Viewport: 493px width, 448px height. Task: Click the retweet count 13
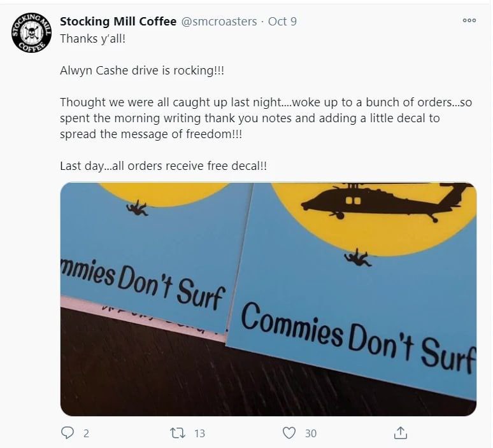click(x=199, y=433)
